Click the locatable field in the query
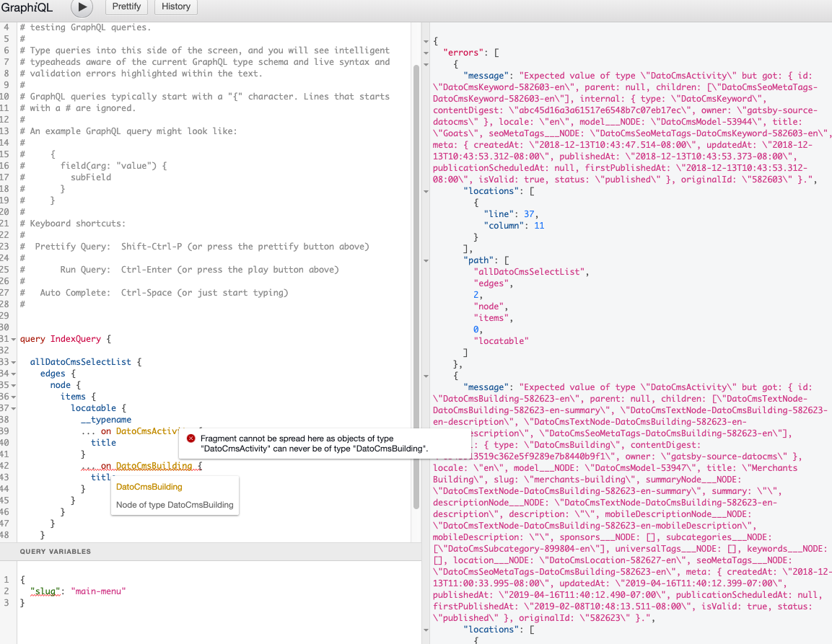832x644 pixels. point(93,408)
